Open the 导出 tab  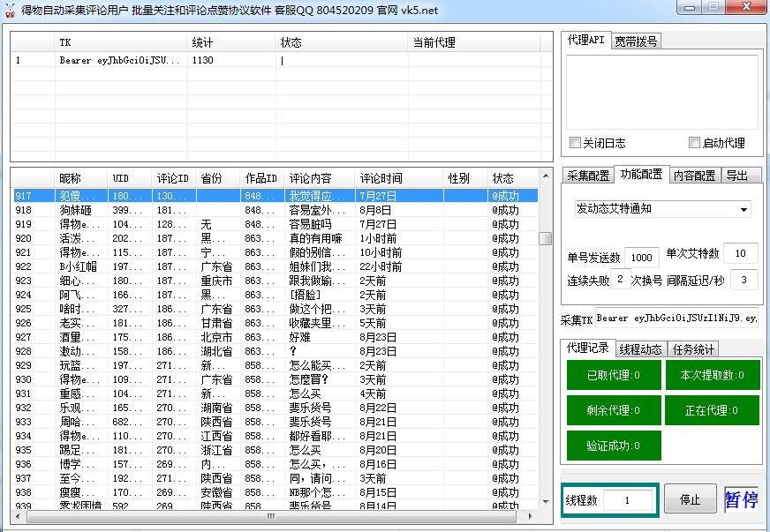pyautogui.click(x=736, y=175)
